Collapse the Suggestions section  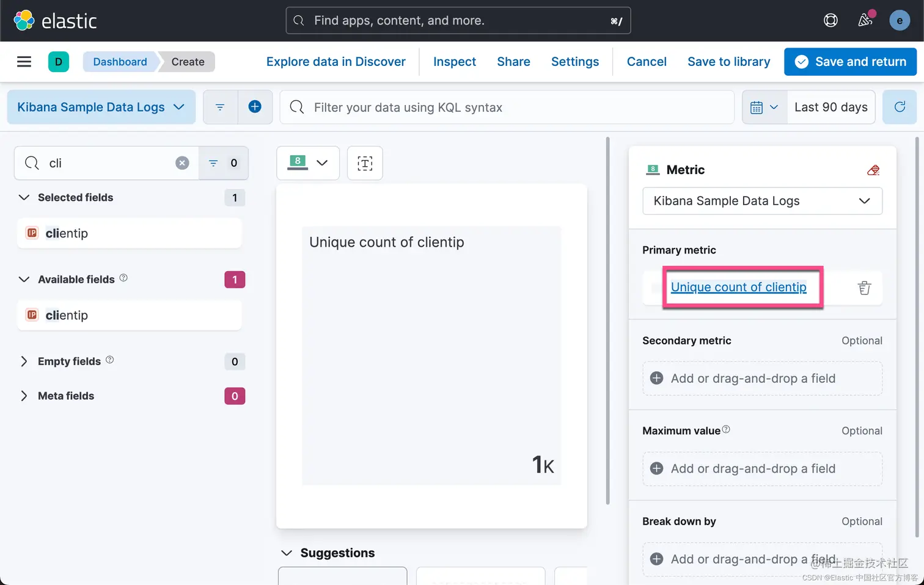pos(287,553)
